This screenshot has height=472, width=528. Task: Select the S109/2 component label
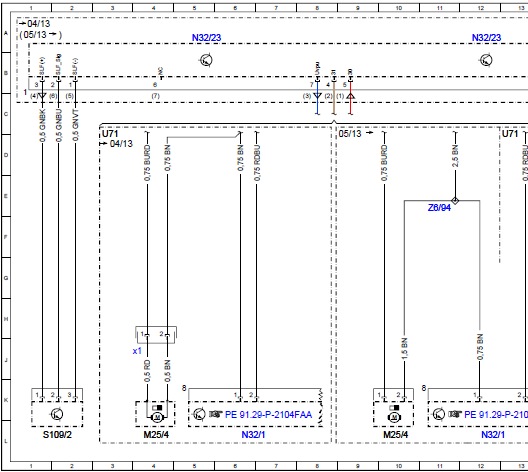click(x=57, y=435)
